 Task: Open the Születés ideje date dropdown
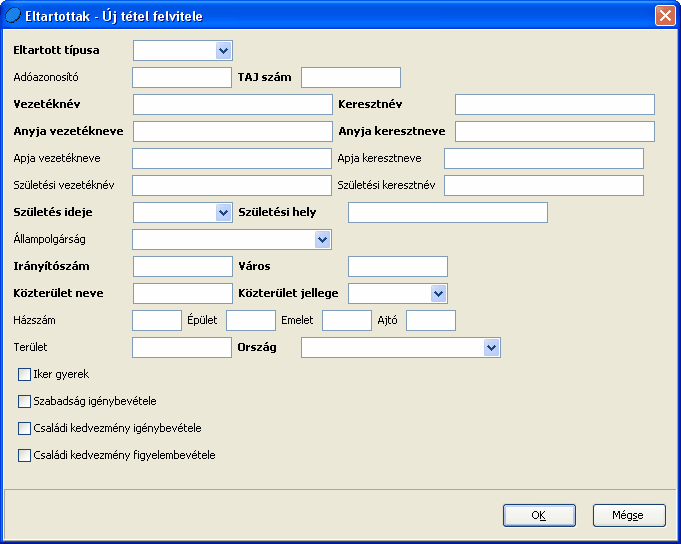coord(223,213)
